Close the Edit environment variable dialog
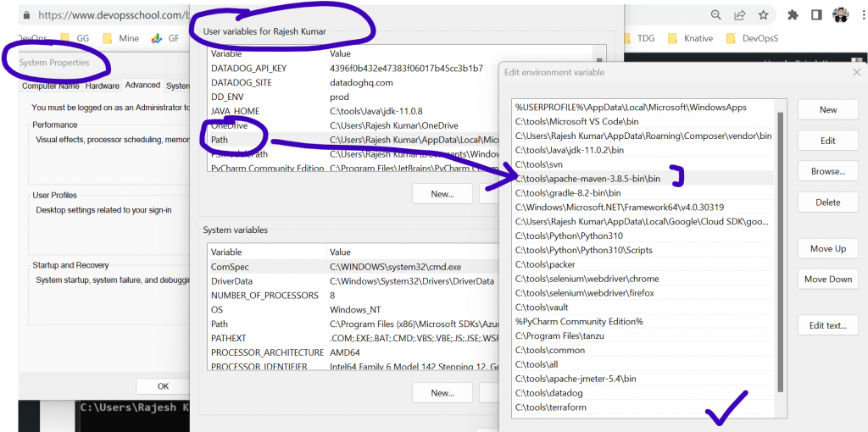Screen dimensions: 868x432 tap(855, 72)
